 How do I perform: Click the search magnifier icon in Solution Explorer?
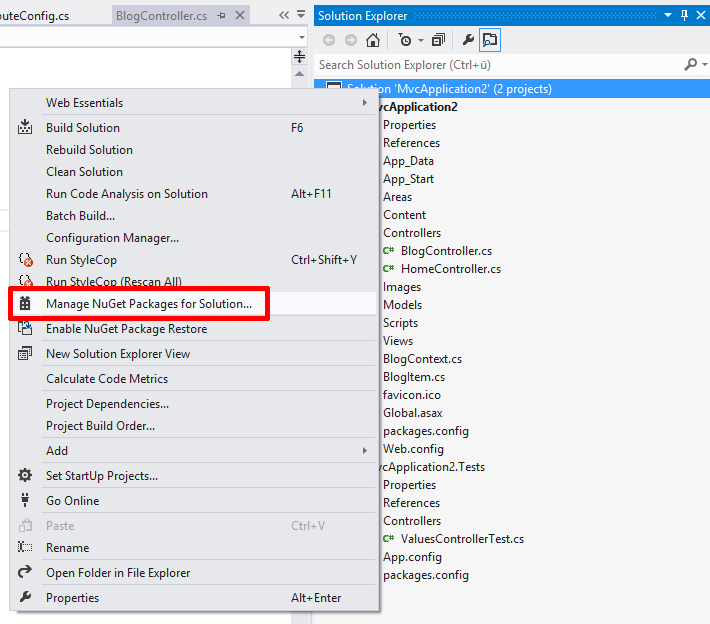click(x=691, y=65)
